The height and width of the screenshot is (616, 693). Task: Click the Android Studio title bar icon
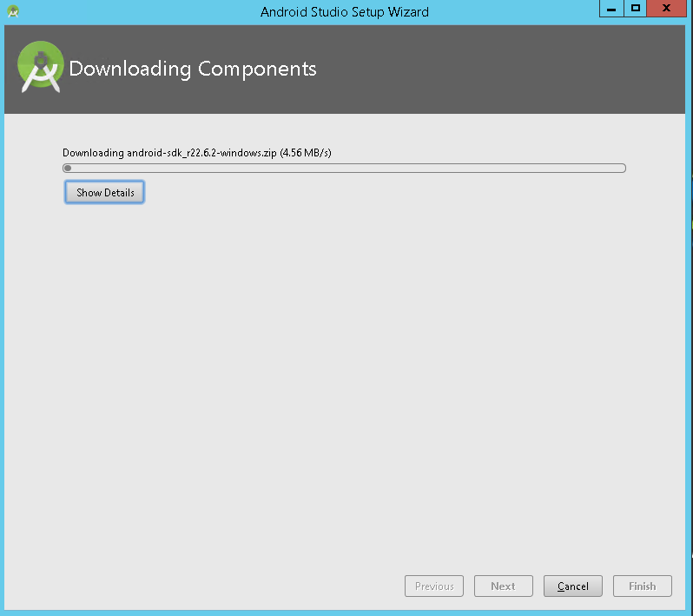coord(13,11)
